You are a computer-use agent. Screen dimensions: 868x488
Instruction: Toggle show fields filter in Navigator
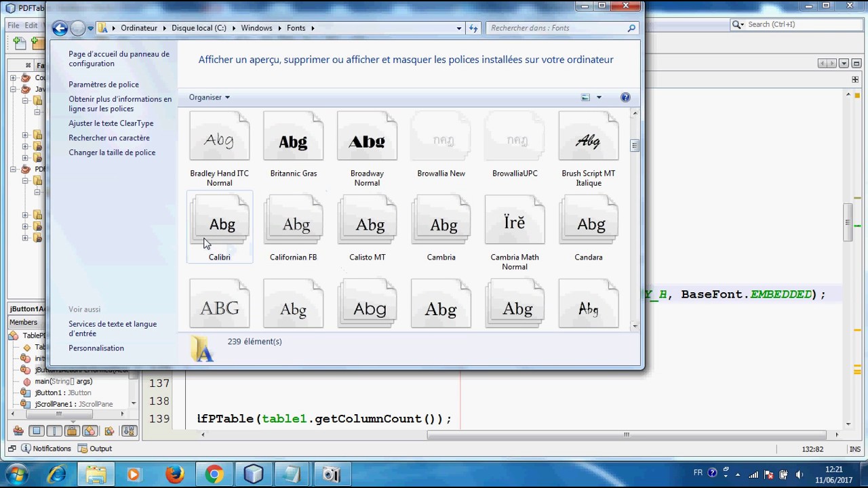click(37, 430)
